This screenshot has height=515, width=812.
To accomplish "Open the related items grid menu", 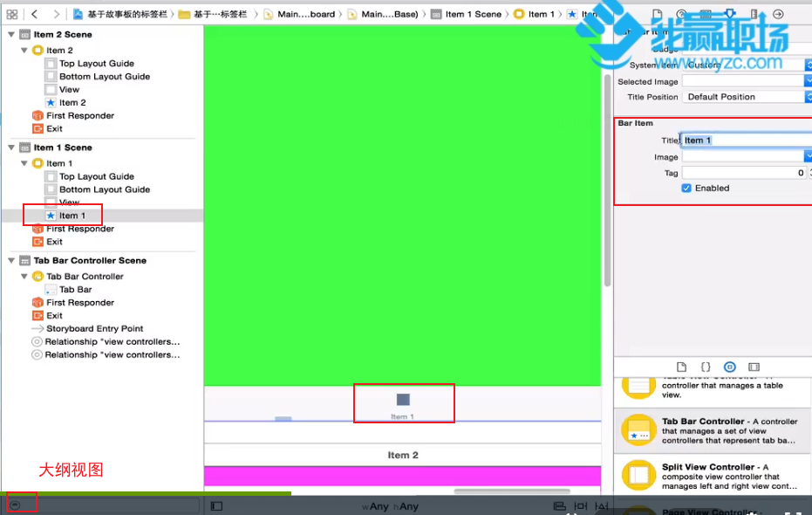I will (12, 14).
